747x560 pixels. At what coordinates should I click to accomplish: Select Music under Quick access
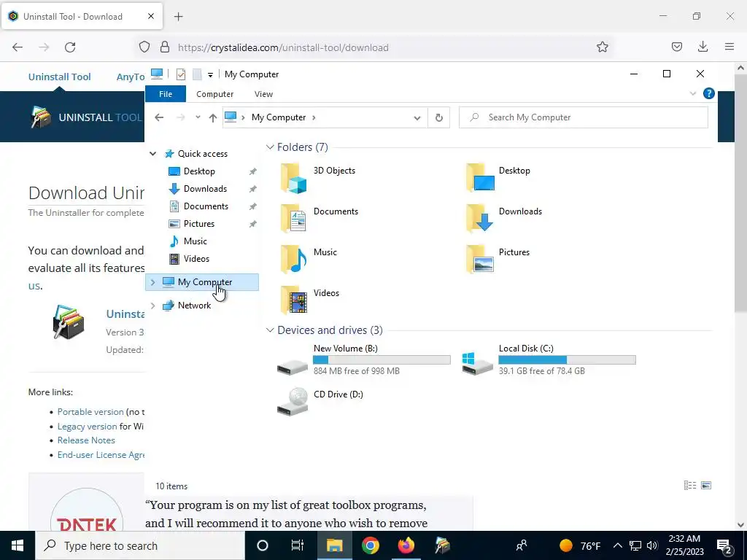(x=196, y=241)
